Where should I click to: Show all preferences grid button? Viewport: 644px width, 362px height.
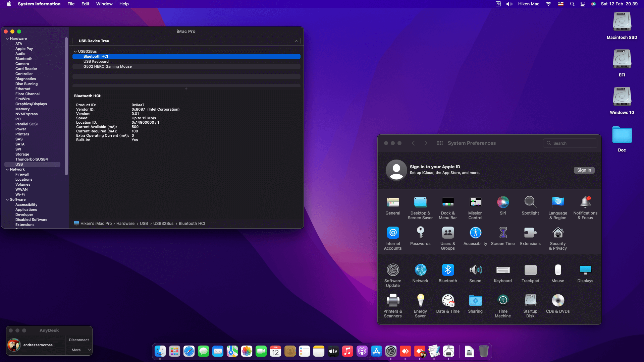(x=439, y=143)
